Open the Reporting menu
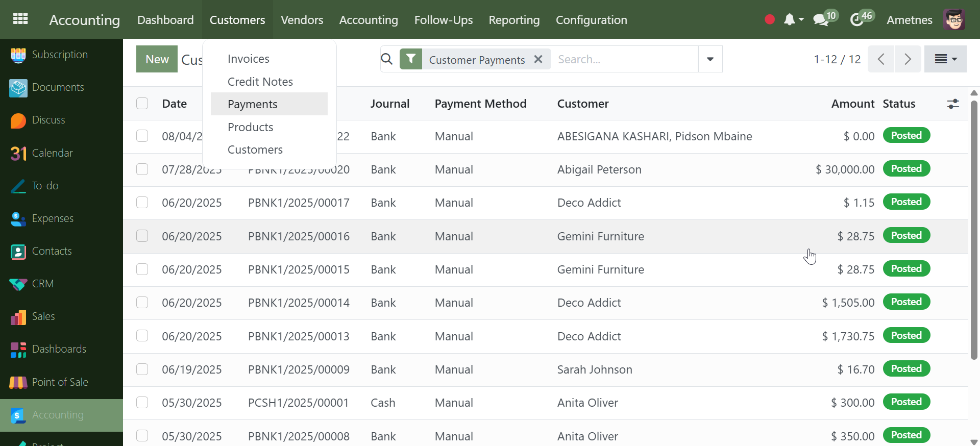This screenshot has height=446, width=980. [513, 20]
